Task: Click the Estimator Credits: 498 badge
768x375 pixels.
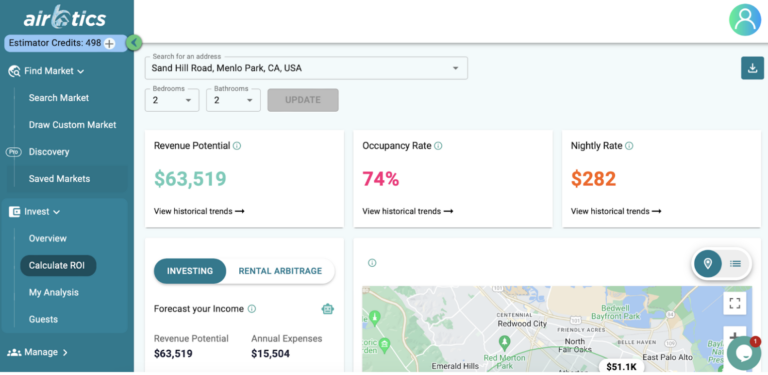Action: pos(66,43)
